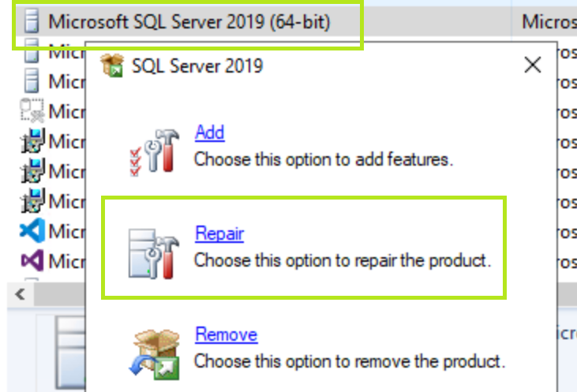Open the Add link to add features
Viewport: 577px width, 392px height.
(x=209, y=133)
